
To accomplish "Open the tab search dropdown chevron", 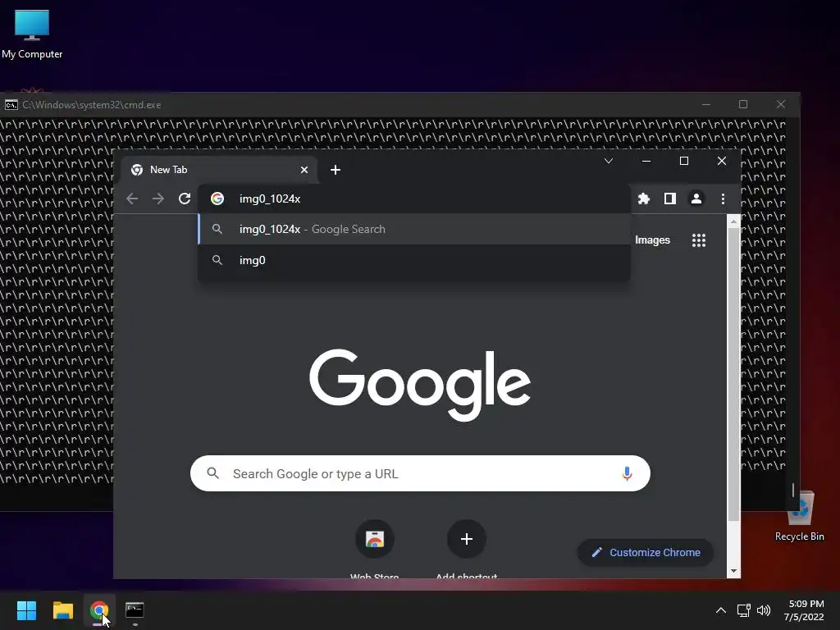I will pyautogui.click(x=609, y=161).
